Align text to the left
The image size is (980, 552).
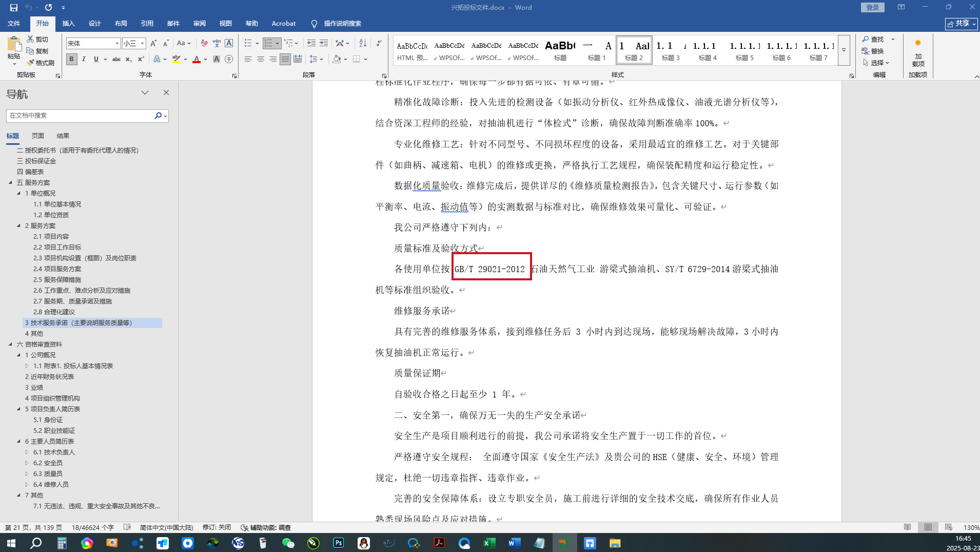[x=248, y=60]
